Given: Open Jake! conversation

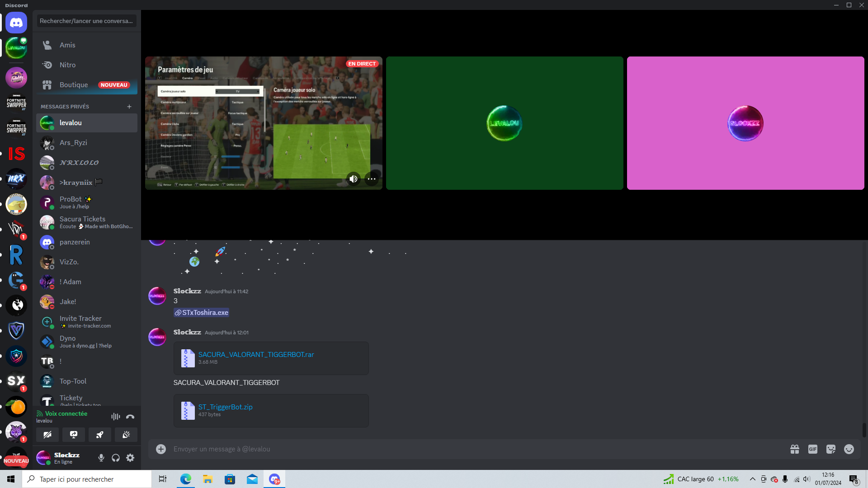Looking at the screenshot, I should pyautogui.click(x=87, y=302).
